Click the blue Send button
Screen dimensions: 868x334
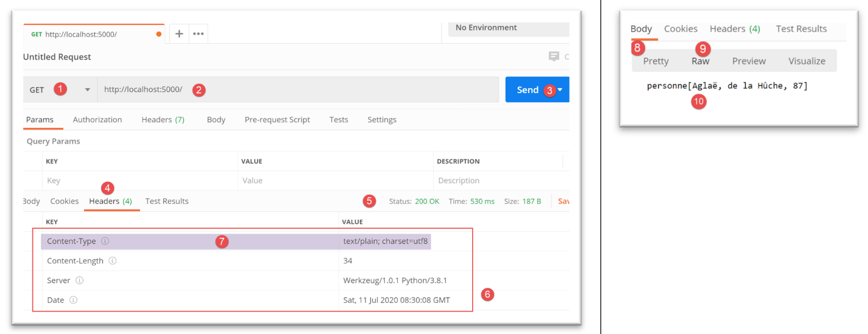527,90
